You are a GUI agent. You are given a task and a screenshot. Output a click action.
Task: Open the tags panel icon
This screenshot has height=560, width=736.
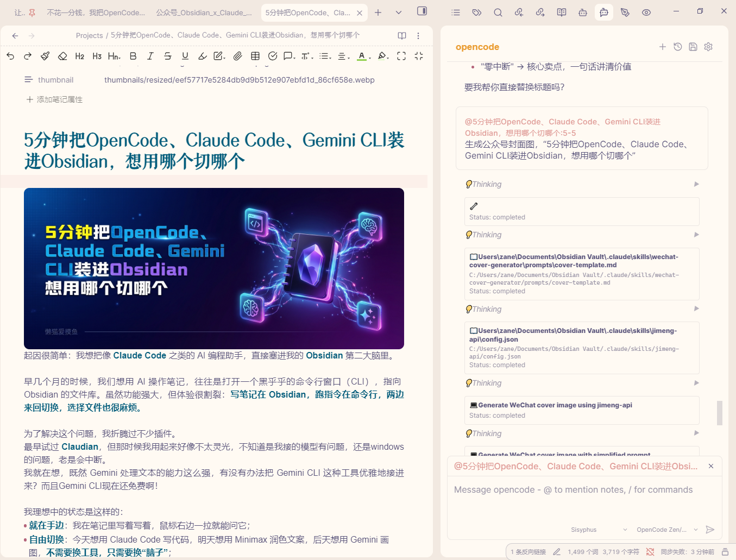[x=477, y=12]
